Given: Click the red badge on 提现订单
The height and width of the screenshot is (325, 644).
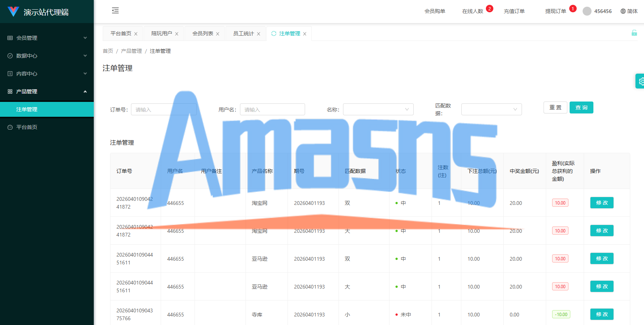Looking at the screenshot, I should click(573, 9).
